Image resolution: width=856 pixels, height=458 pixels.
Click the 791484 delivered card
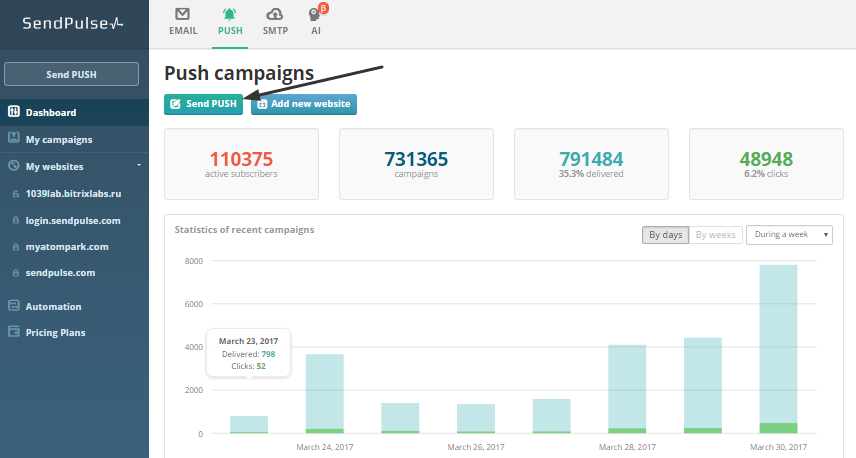[x=591, y=164]
